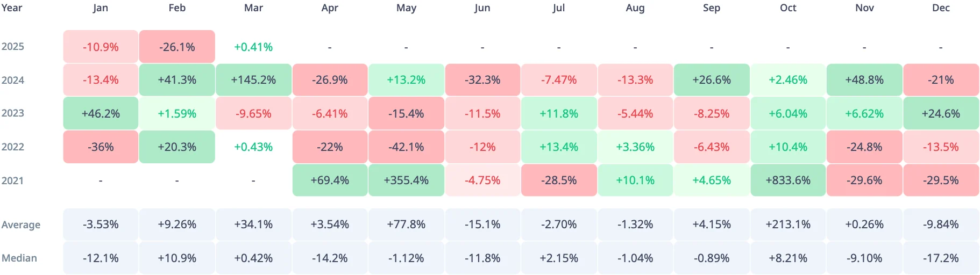The image size is (980, 275).
Task: Select the January 2022 -36% cell
Action: pos(101,147)
